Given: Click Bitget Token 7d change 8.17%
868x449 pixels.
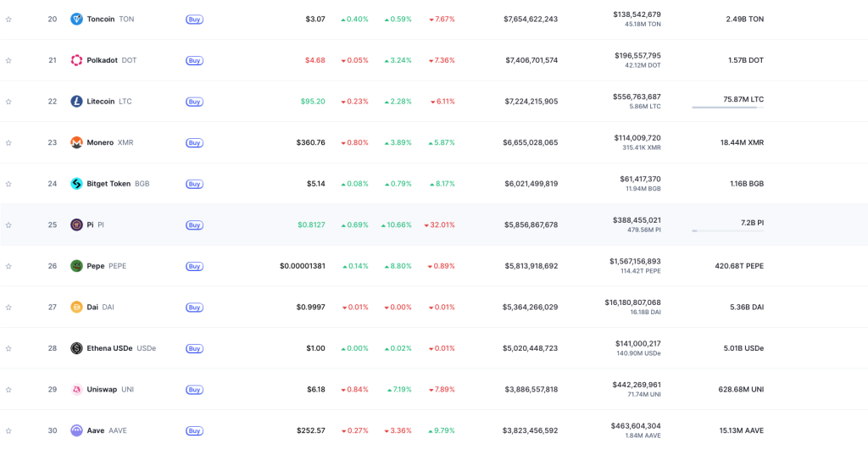Looking at the screenshot, I should 442,184.
